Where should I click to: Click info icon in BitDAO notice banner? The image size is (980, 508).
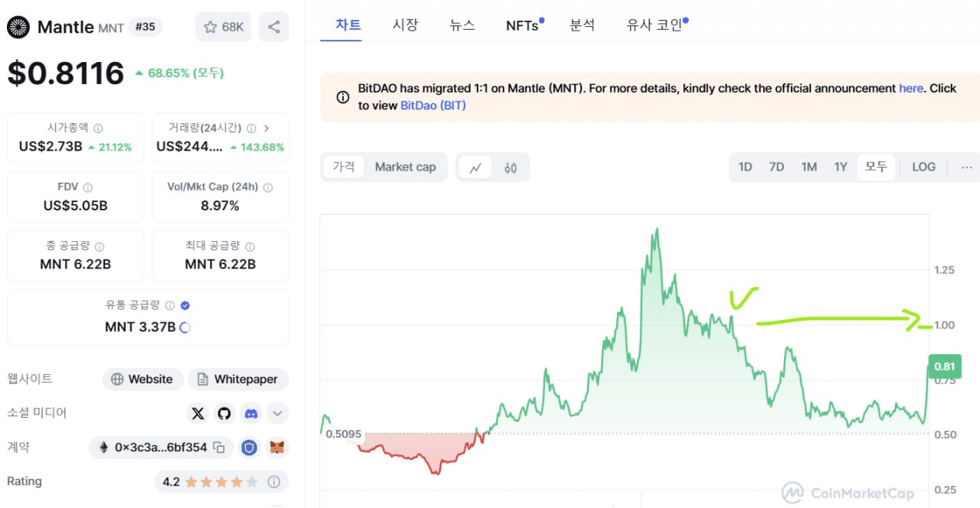tap(343, 97)
